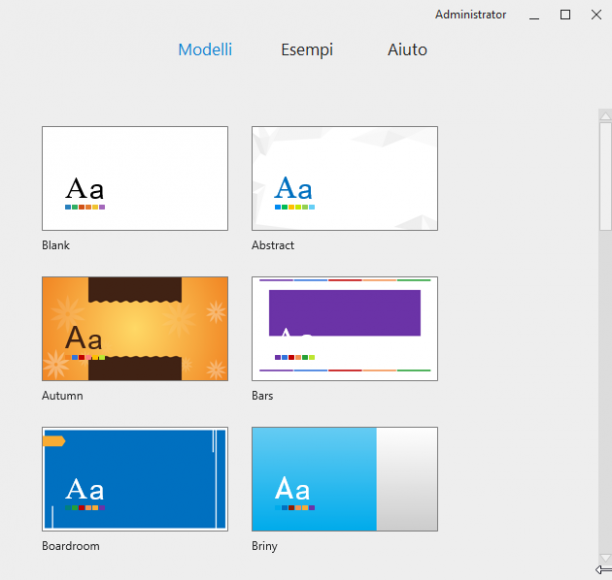The width and height of the screenshot is (612, 580).
Task: Select the Blank template thumbnail
Action: [135, 178]
